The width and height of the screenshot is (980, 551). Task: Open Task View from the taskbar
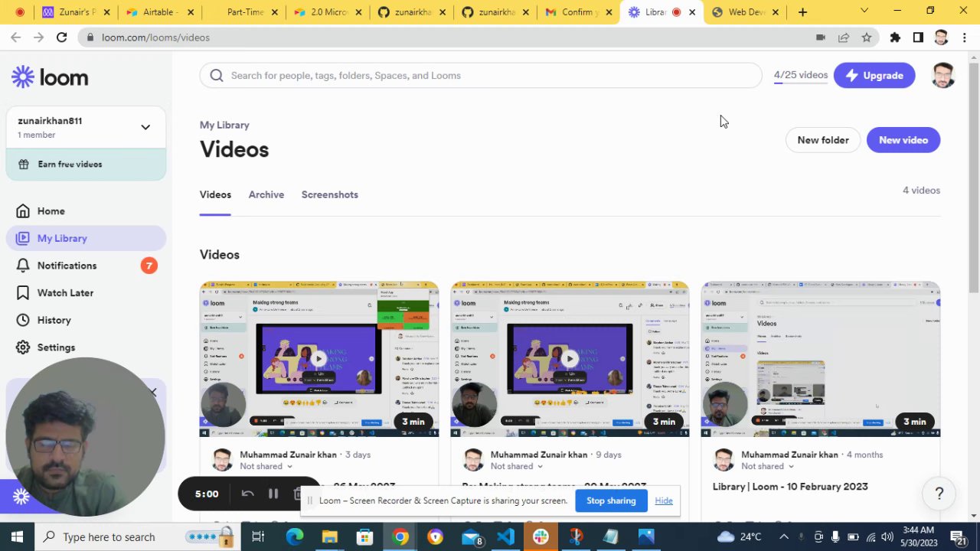258,536
